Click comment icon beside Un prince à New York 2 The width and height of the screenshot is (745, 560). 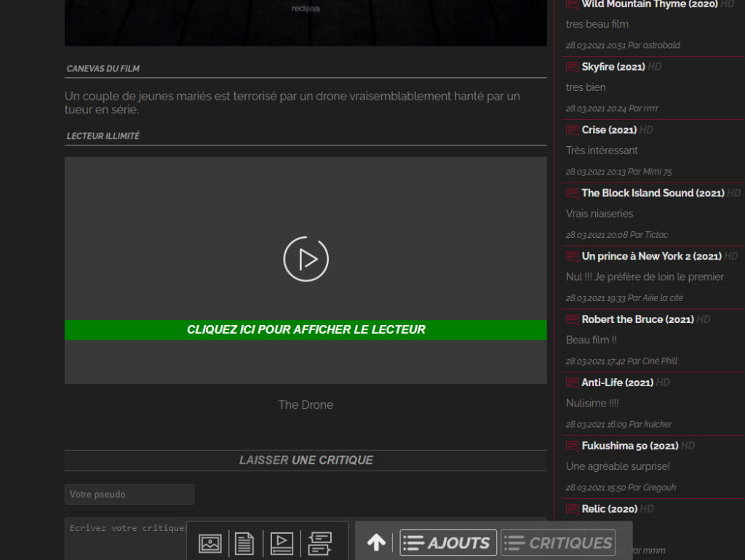tap(572, 257)
